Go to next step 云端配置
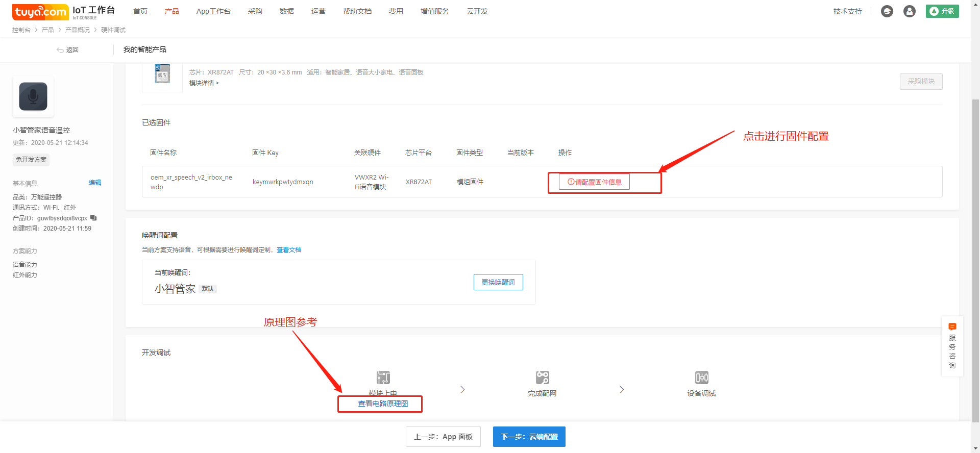Viewport: 980px width, 453px height. click(x=529, y=437)
